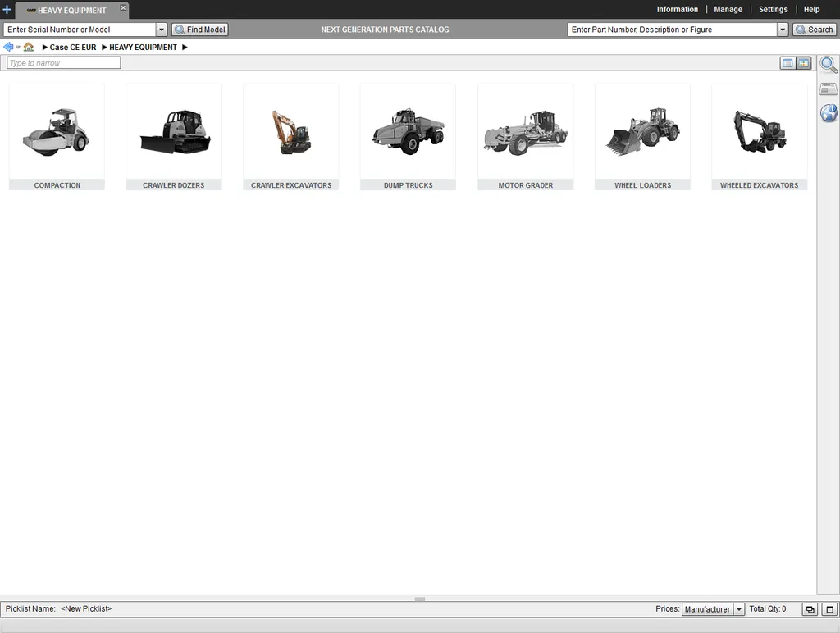Open the Wheeled Excavators thumbnail
Screen dimensions: 840x633
tap(760, 132)
